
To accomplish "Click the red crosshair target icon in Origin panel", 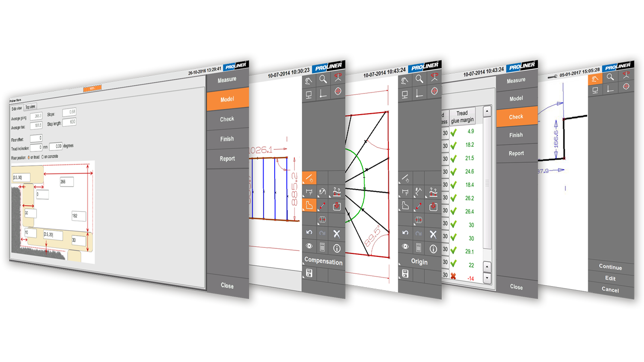I will point(434,92).
